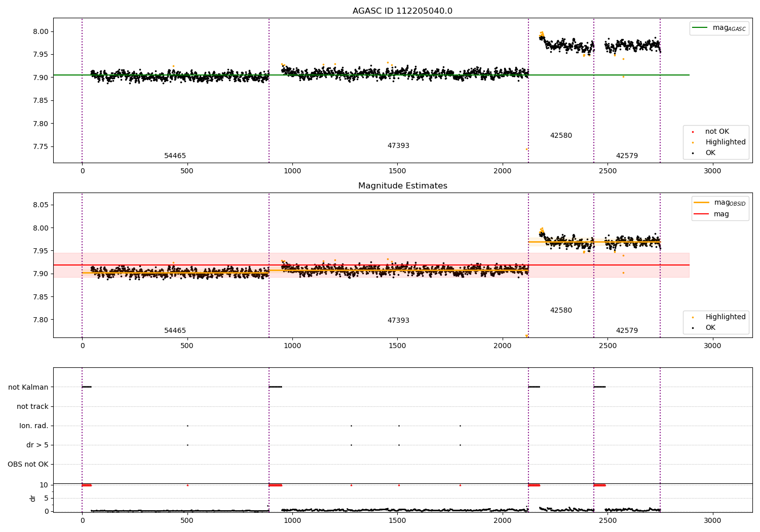Click the 'OK' legend entry in Magnitude Estimates plot

pos(704,328)
